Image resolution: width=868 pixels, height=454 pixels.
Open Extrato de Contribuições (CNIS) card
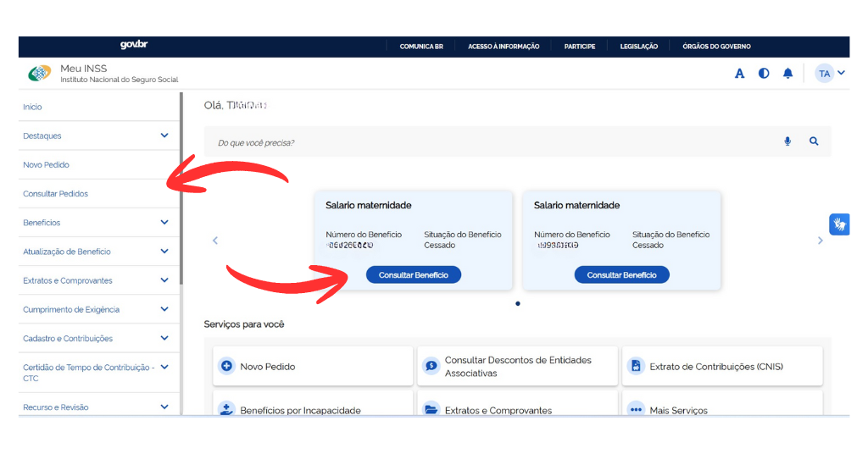click(x=721, y=367)
